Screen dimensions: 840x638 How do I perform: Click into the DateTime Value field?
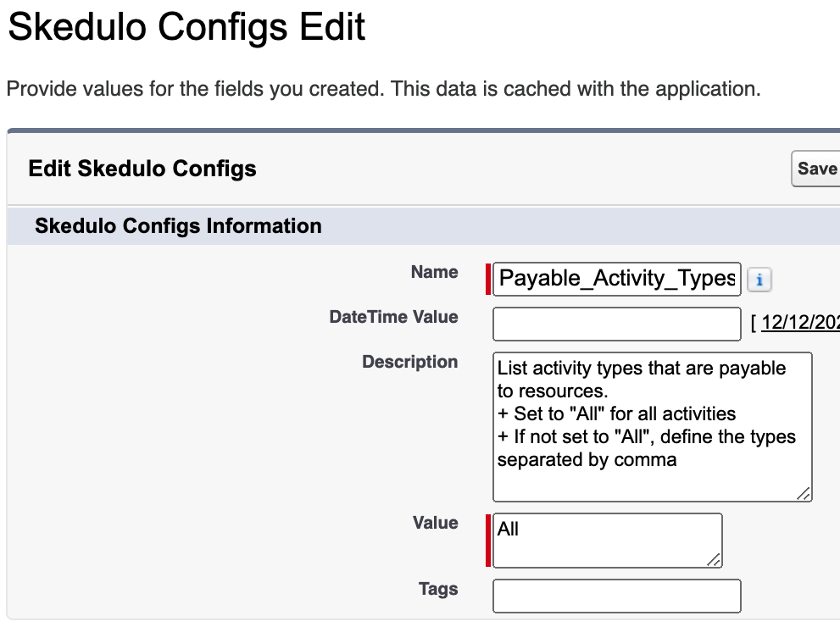pyautogui.click(x=616, y=325)
